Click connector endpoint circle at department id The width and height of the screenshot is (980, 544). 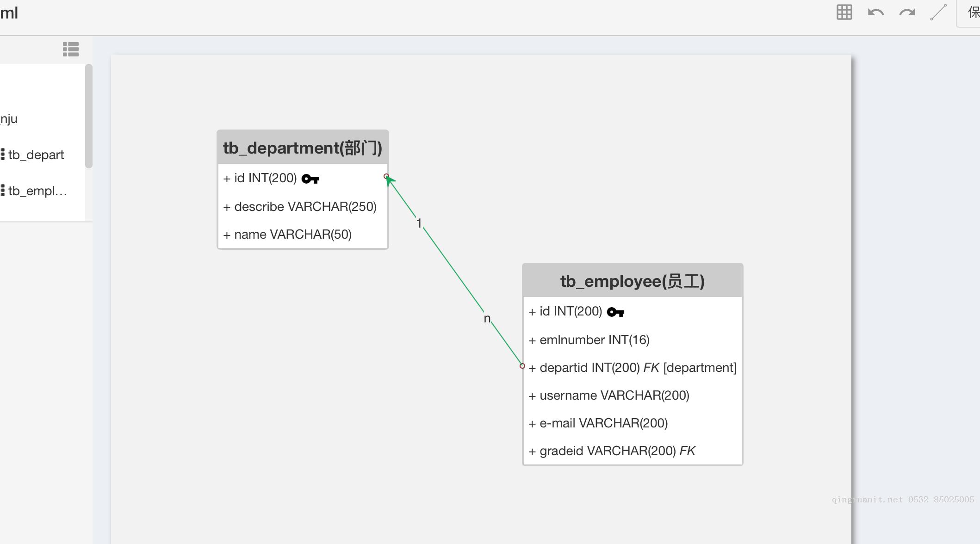tap(386, 176)
